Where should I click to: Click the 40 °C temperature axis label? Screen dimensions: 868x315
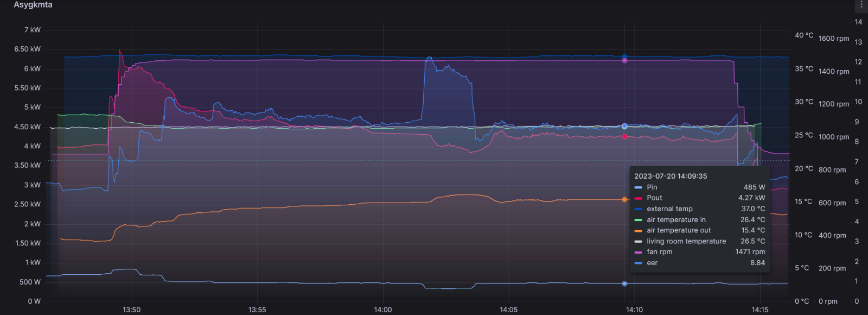[x=804, y=35]
